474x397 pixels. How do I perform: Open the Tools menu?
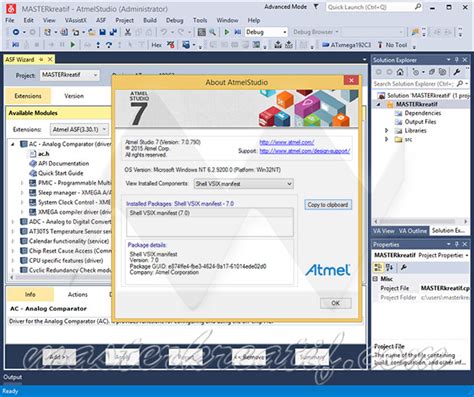point(200,20)
